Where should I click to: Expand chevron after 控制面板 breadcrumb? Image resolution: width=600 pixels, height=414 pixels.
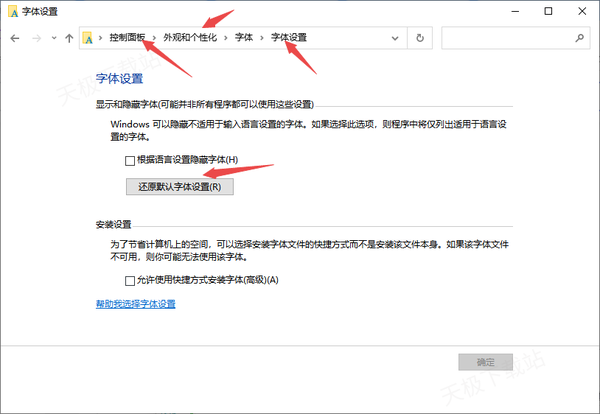[154, 37]
